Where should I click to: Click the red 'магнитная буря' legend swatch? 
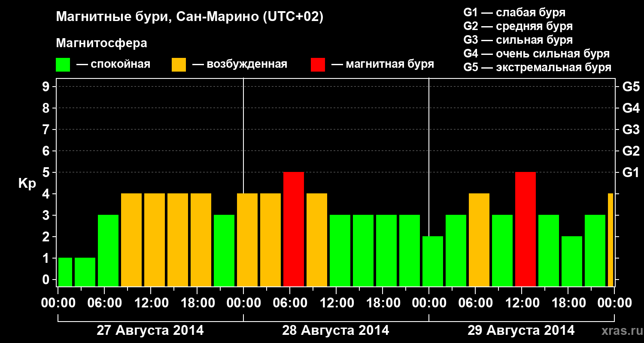[x=318, y=65]
